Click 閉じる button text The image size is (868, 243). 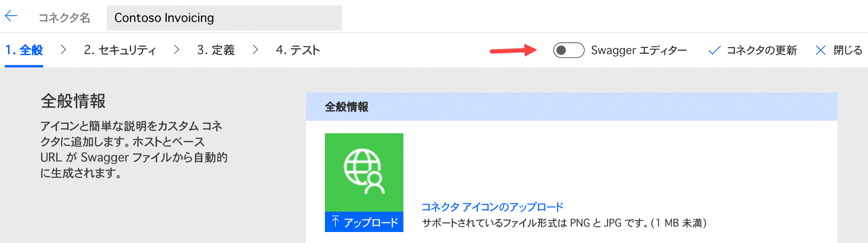848,50
